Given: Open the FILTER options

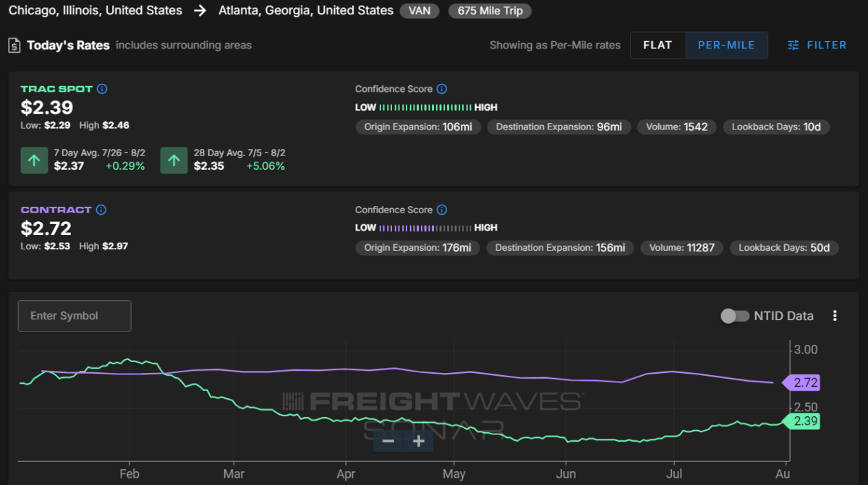Looking at the screenshot, I should [x=817, y=45].
